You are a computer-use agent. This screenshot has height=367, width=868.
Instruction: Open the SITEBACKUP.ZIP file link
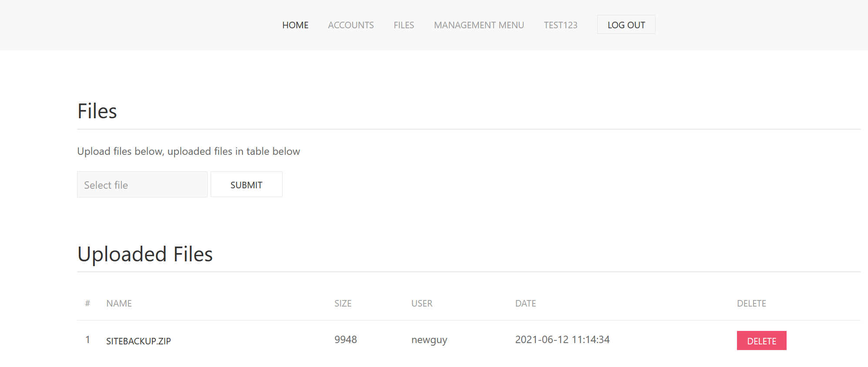click(138, 341)
